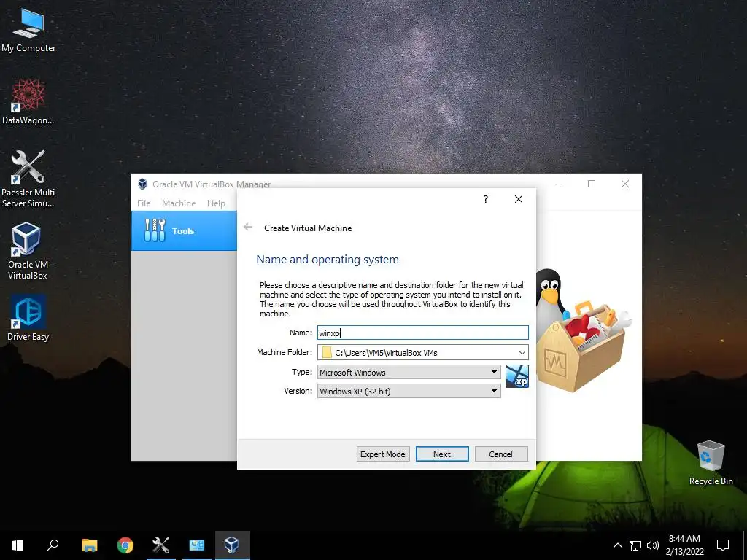Click the machine folder yellow folder icon
Image resolution: width=747 pixels, height=560 pixels.
327,352
